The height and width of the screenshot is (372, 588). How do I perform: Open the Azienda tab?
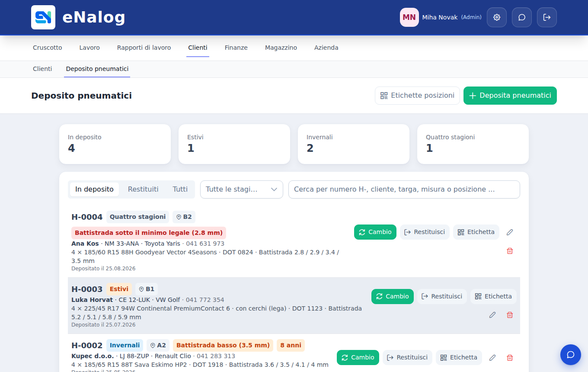(x=326, y=48)
